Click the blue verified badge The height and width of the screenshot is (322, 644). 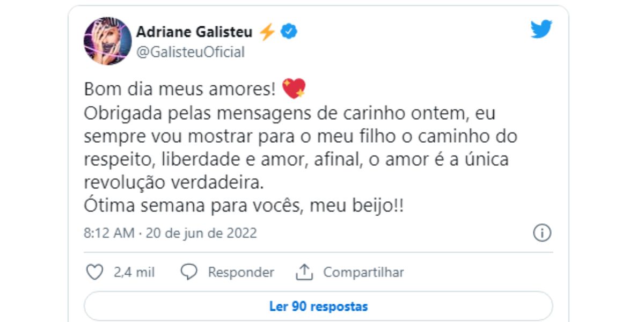click(290, 32)
